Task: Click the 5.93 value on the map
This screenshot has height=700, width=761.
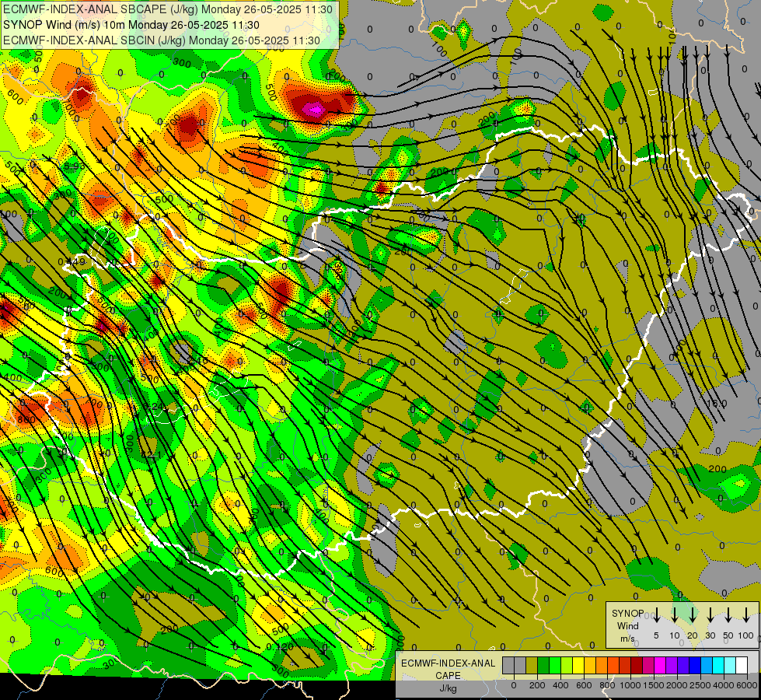Action: pyautogui.click(x=75, y=166)
